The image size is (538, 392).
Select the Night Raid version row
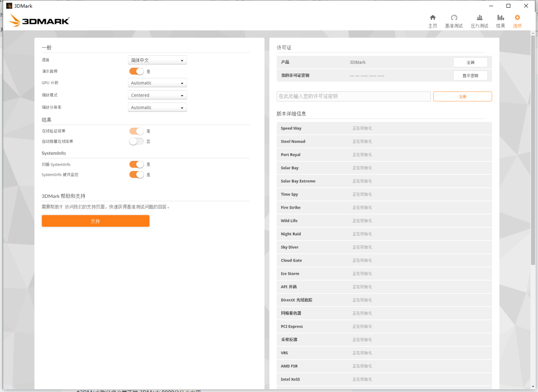pos(384,234)
